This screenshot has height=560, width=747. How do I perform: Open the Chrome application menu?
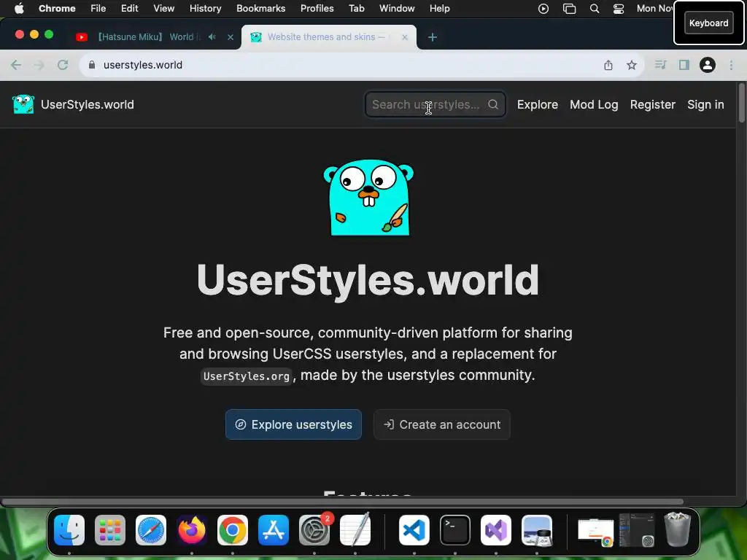coord(57,8)
